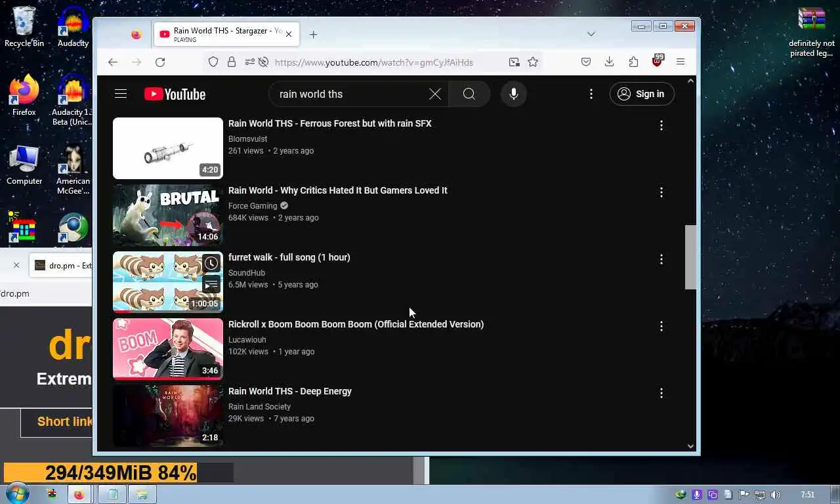Image resolution: width=840 pixels, height=504 pixels.
Task: Open Firefox View pinned icon
Action: [x=136, y=35]
